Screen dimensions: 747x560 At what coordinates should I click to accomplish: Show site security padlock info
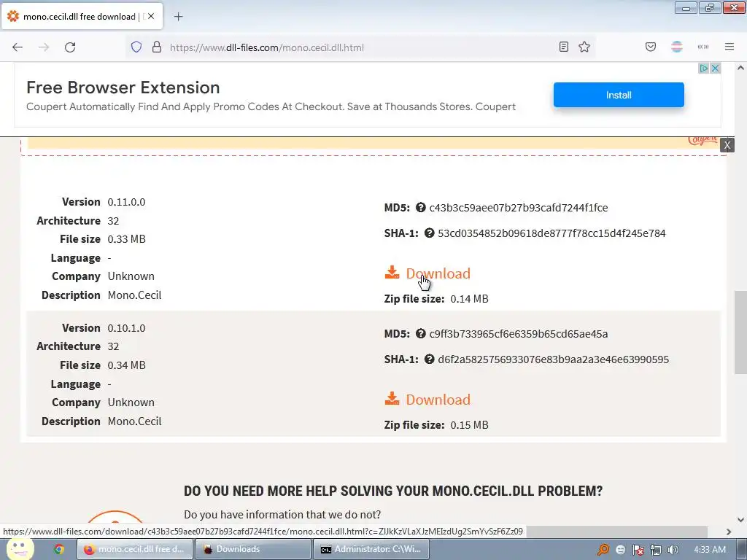tap(157, 47)
